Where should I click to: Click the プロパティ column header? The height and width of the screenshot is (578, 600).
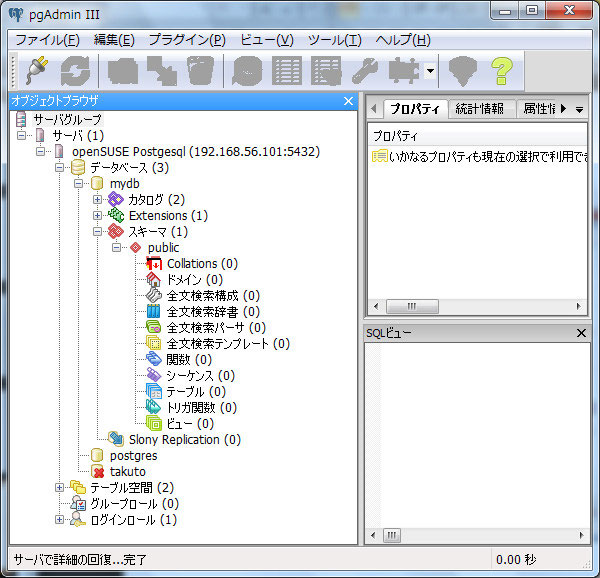tap(478, 136)
